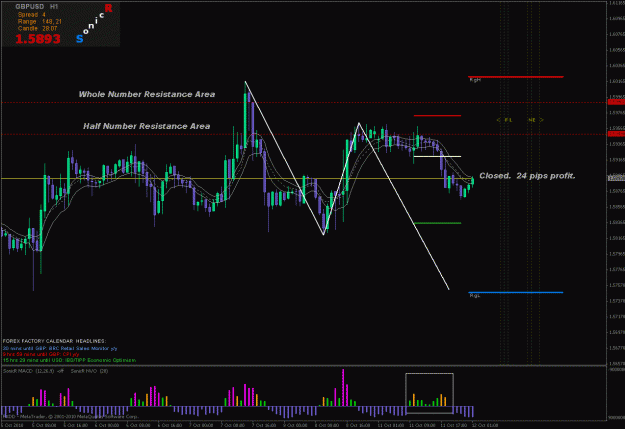The image size is (625, 429).
Task: Select the short white entry line
Action: [x=437, y=156]
